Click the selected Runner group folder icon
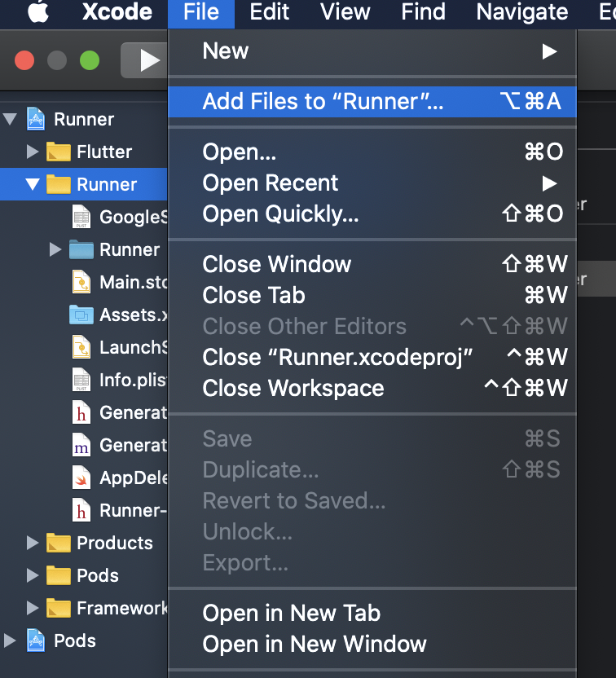 click(x=59, y=184)
